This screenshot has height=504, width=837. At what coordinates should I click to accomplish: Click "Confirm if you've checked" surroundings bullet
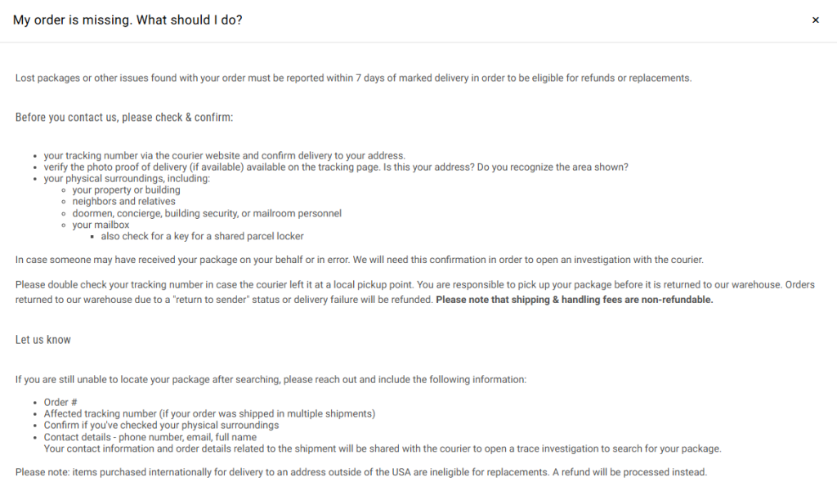161,426
